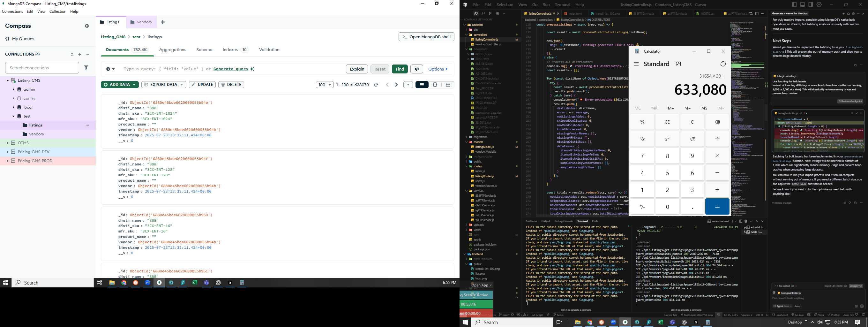Refresh document count in Compass
Viewport: 868px width, 327px height.
tap(376, 85)
